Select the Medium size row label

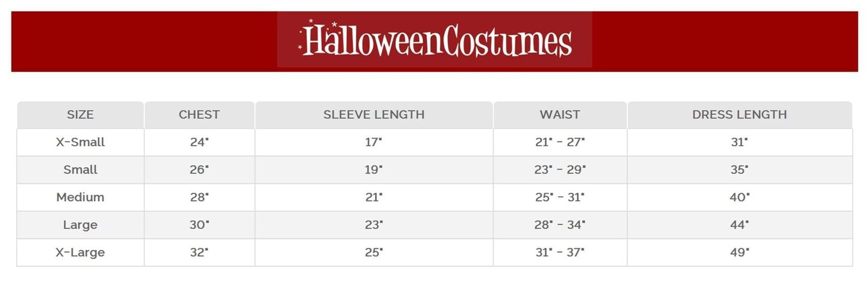80,197
